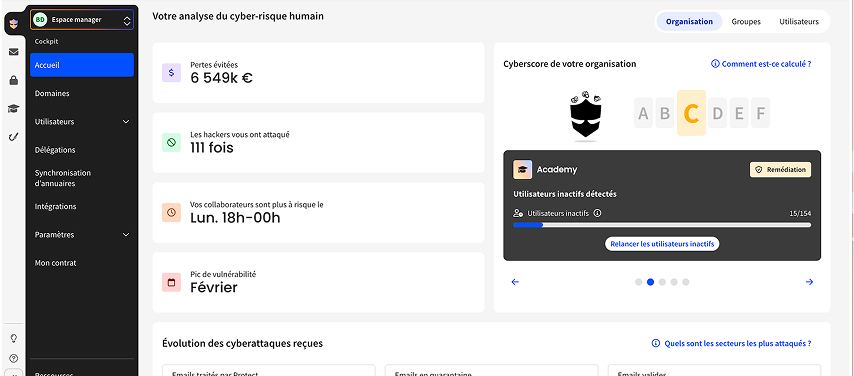Image resolution: width=854 pixels, height=376 pixels.
Task: Open the shield logo home icon
Action: [14, 23]
